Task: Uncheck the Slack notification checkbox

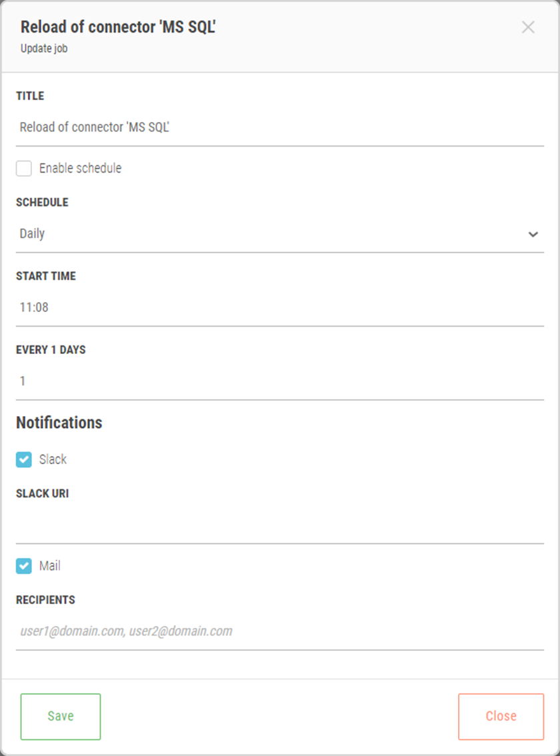Action: click(x=24, y=460)
